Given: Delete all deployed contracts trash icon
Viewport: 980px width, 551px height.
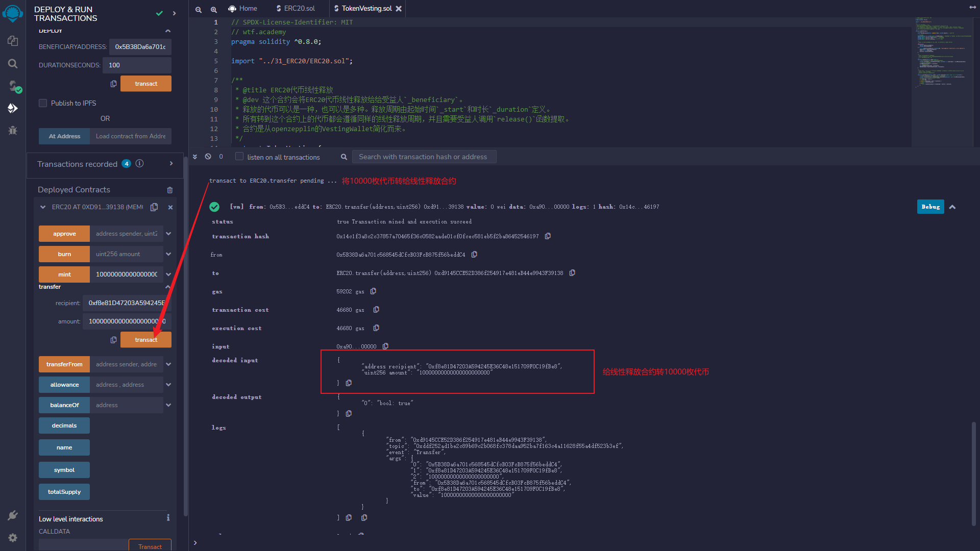Looking at the screenshot, I should click(x=170, y=190).
